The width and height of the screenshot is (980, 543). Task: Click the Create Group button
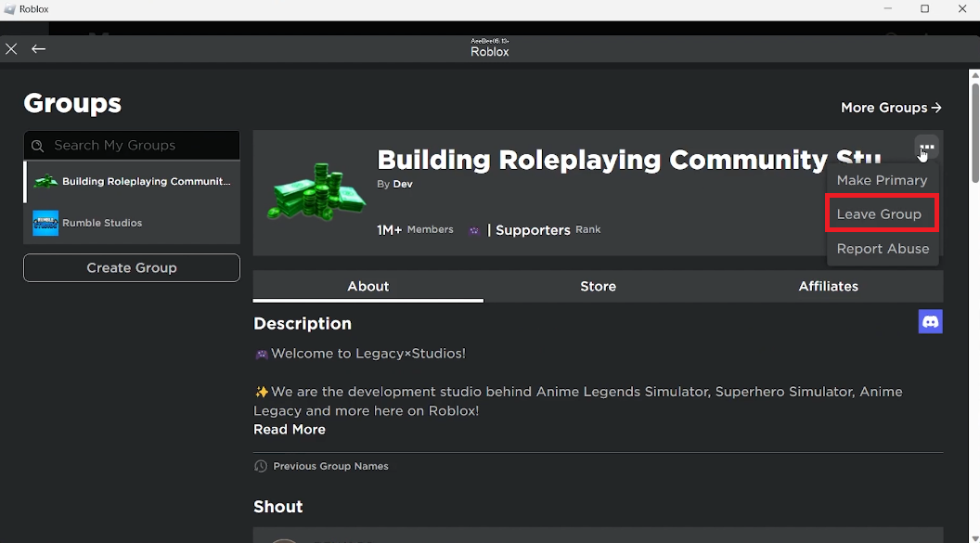pyautogui.click(x=131, y=267)
